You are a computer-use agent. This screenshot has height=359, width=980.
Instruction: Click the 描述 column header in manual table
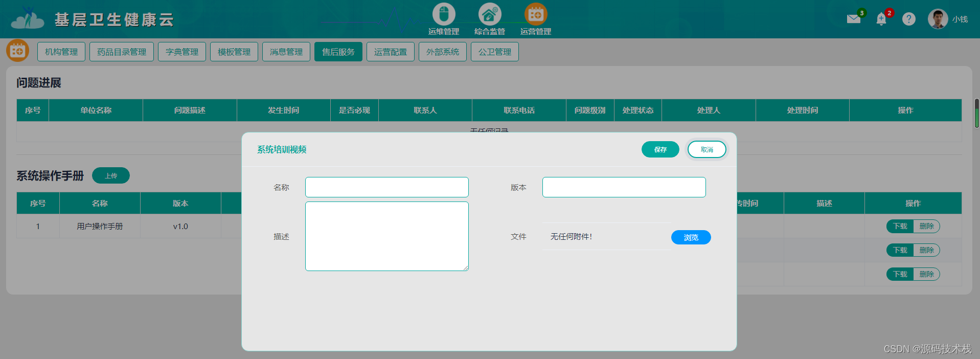pyautogui.click(x=824, y=203)
